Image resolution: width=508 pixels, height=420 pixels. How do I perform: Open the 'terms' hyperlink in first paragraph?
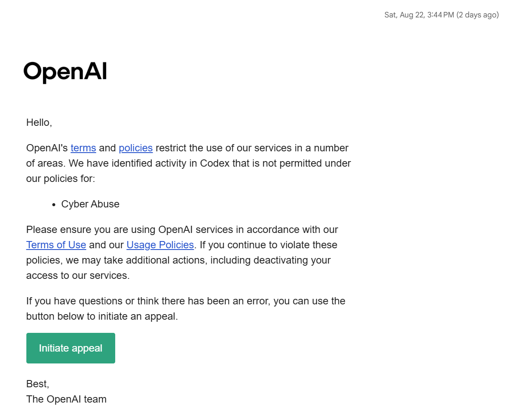click(83, 148)
